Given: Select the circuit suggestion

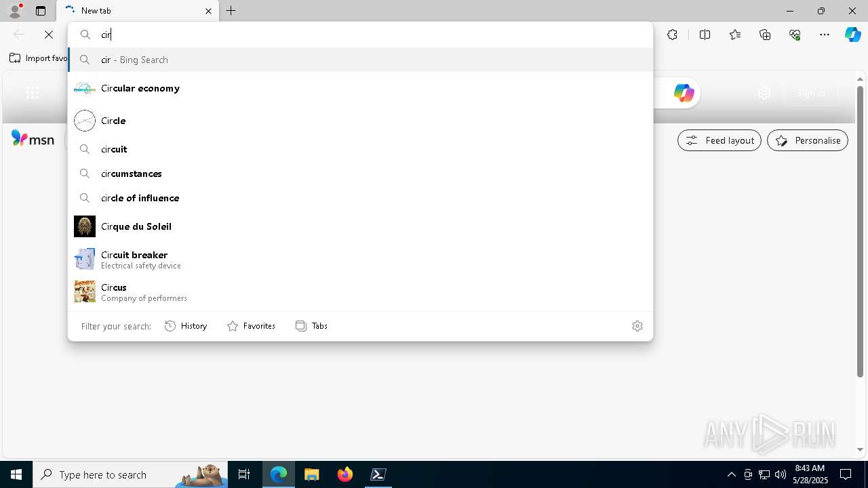Looking at the screenshot, I should (x=360, y=149).
